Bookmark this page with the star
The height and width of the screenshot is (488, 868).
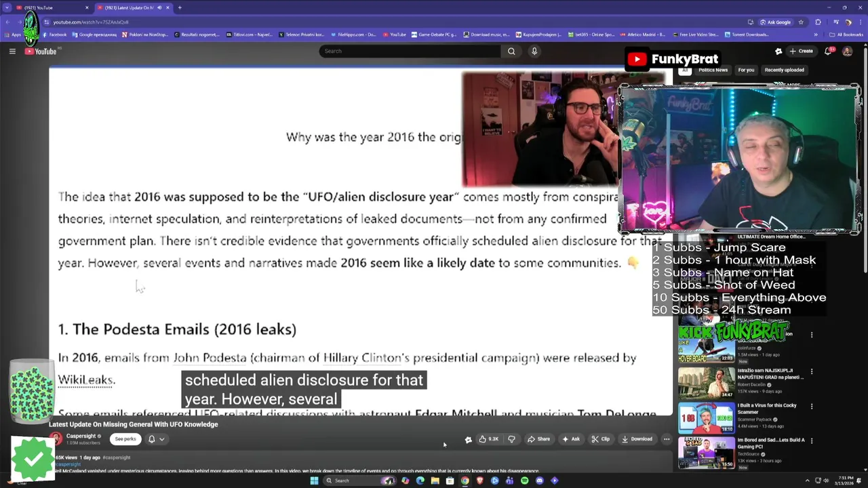pos(801,22)
